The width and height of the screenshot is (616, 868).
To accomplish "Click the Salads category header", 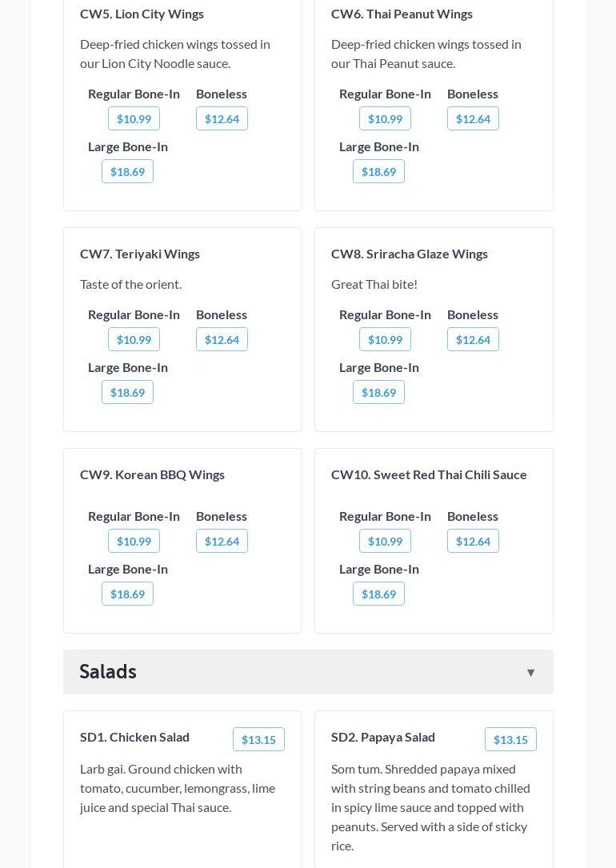I will pos(108,672).
